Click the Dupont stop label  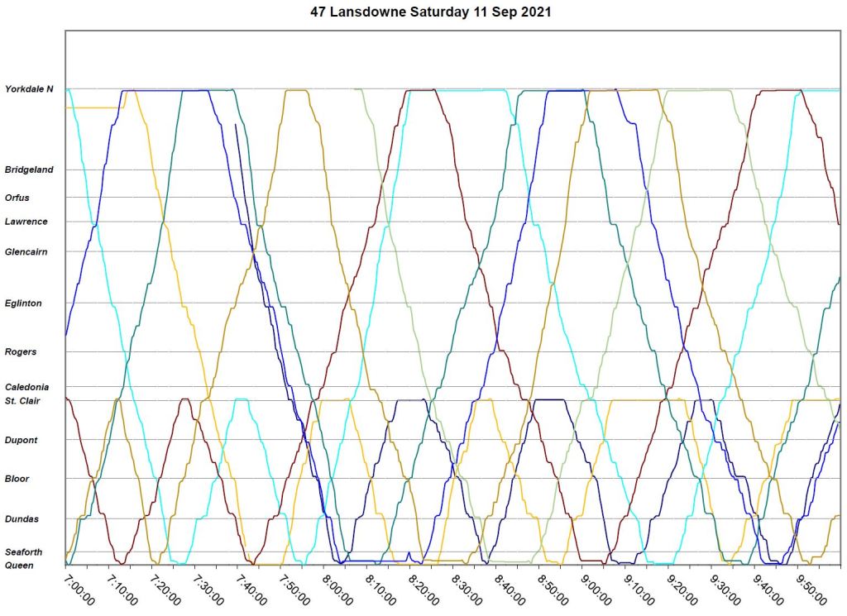21,441
